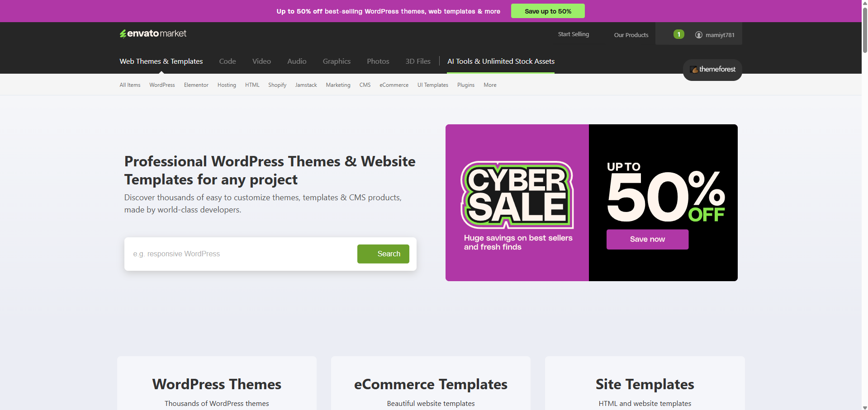The width and height of the screenshot is (868, 410).
Task: Open the themeforest badge
Action: (712, 70)
